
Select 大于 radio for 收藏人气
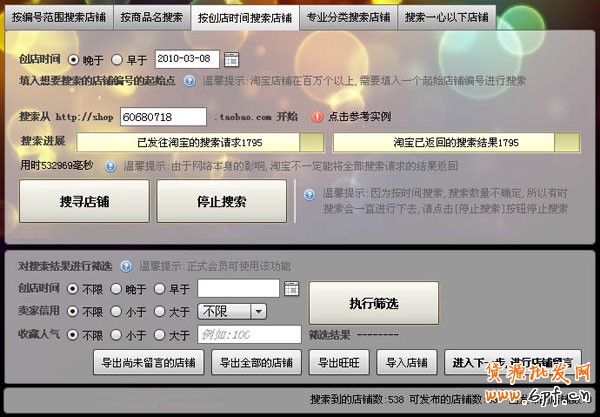coord(158,335)
